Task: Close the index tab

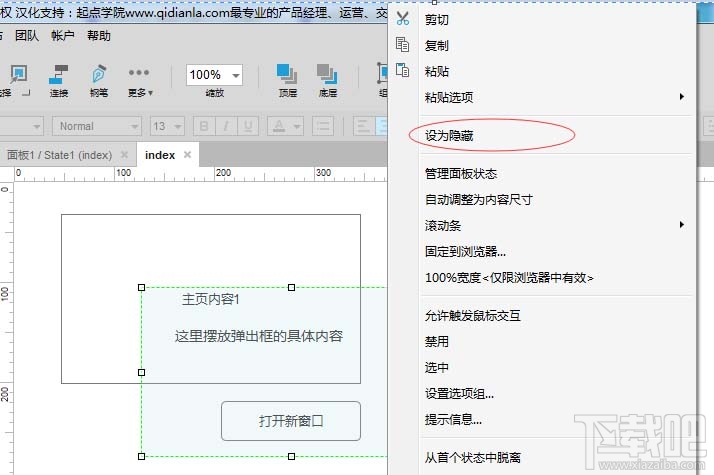Action: point(187,155)
